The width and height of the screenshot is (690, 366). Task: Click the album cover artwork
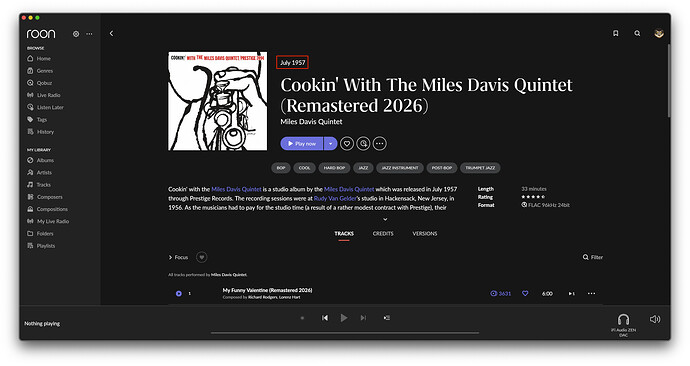click(217, 101)
